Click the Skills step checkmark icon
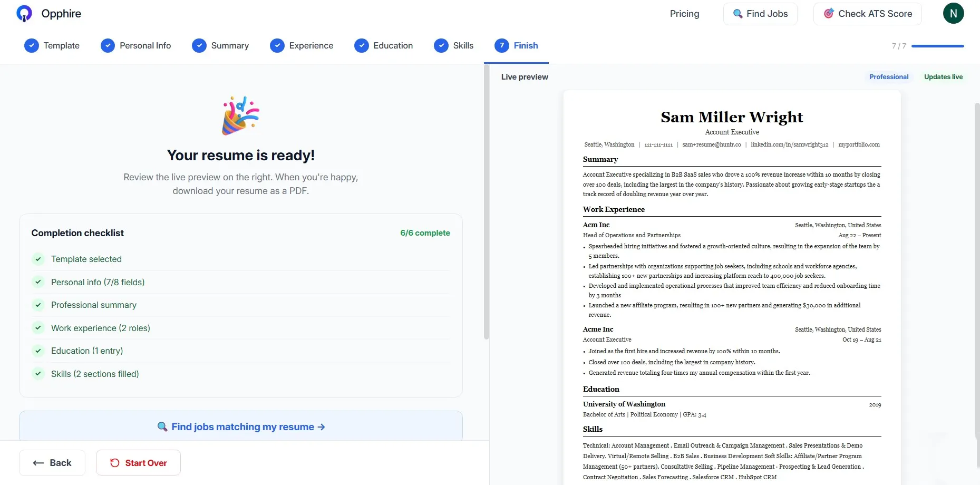The height and width of the screenshot is (485, 980). tap(441, 45)
